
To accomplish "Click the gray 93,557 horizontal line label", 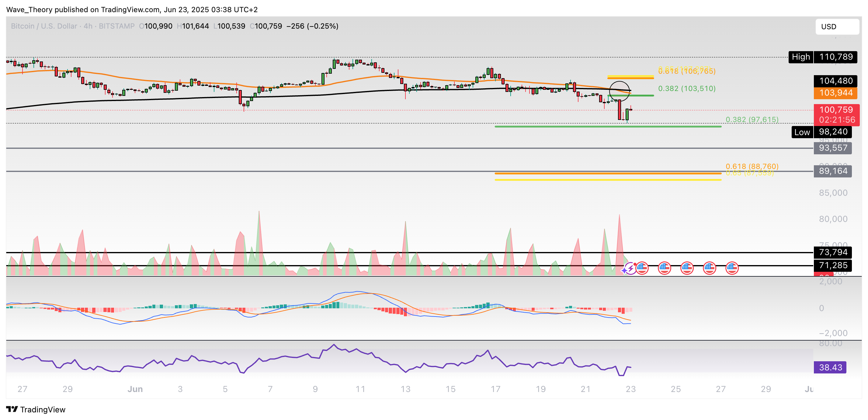I will [x=833, y=148].
